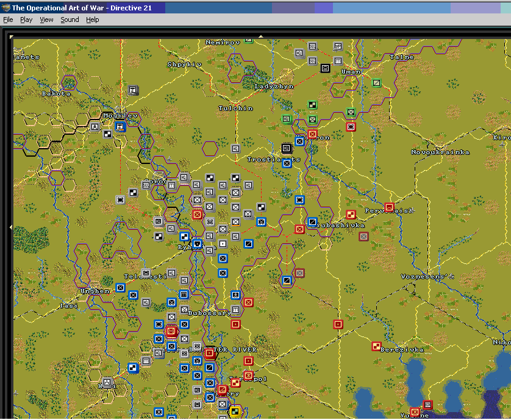
Task: Select the red infantry unit west of Liubashivka
Action: tap(299, 229)
